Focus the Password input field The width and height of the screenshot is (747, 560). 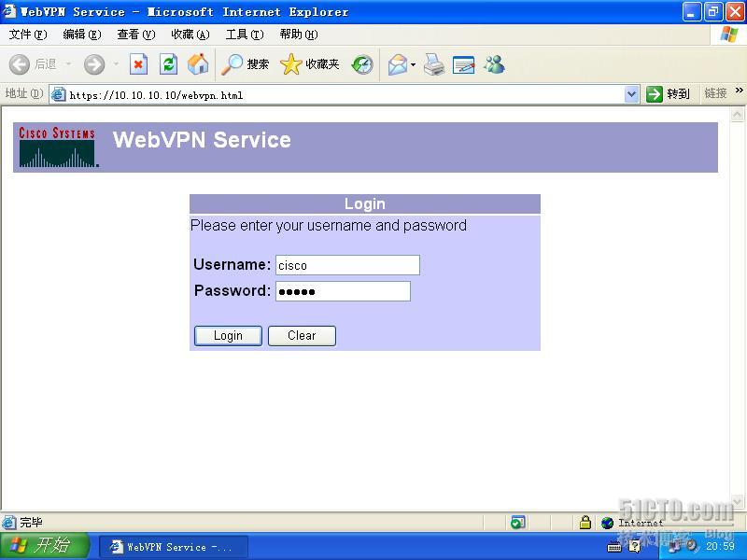(343, 291)
